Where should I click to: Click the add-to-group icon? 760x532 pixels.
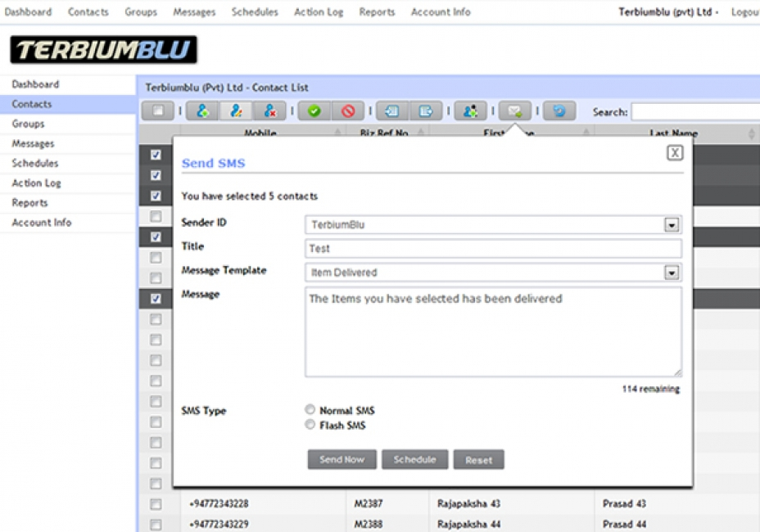(x=470, y=111)
